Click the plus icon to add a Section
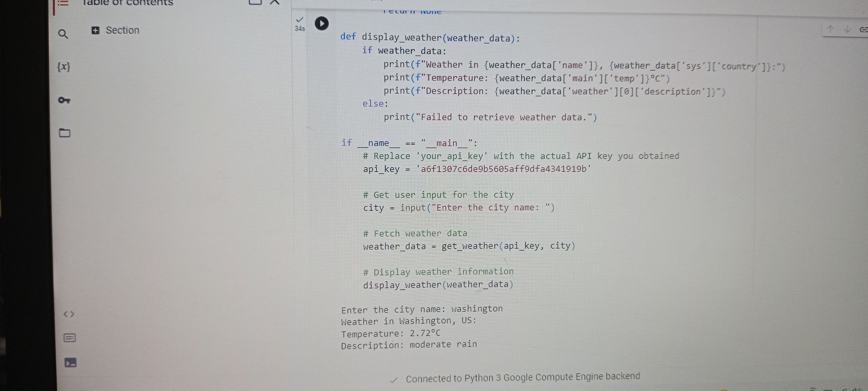Image resolution: width=868 pixels, height=391 pixels. (x=95, y=30)
